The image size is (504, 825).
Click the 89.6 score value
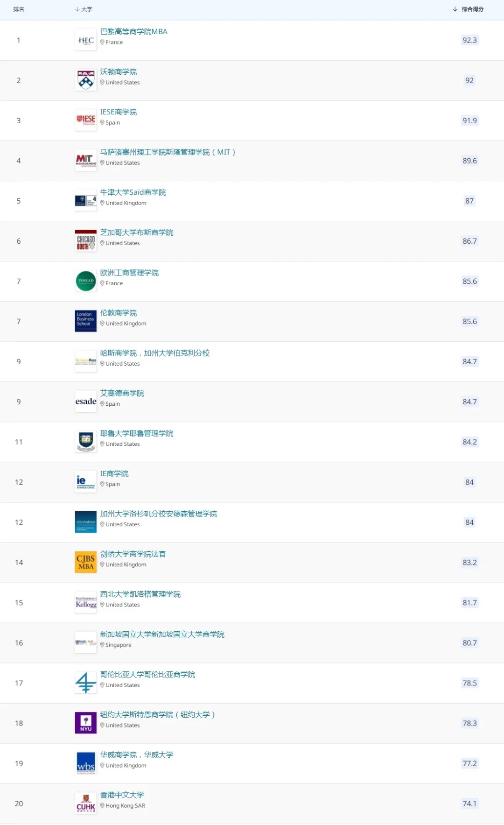tap(469, 161)
